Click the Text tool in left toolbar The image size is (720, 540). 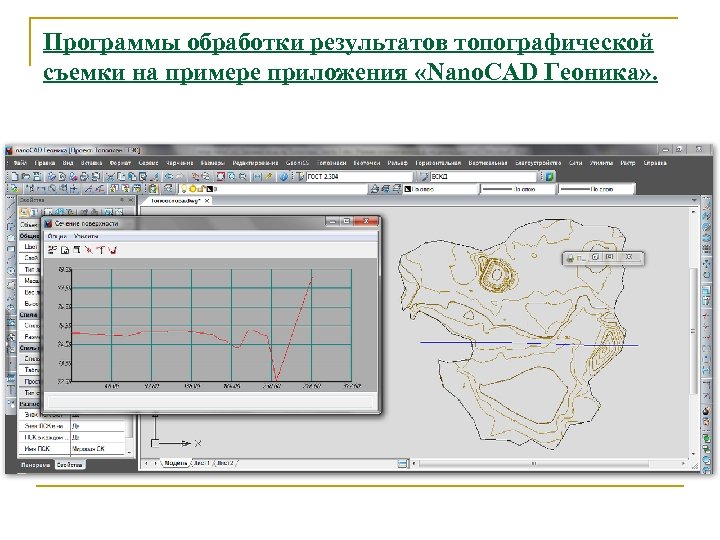coord(11,391)
